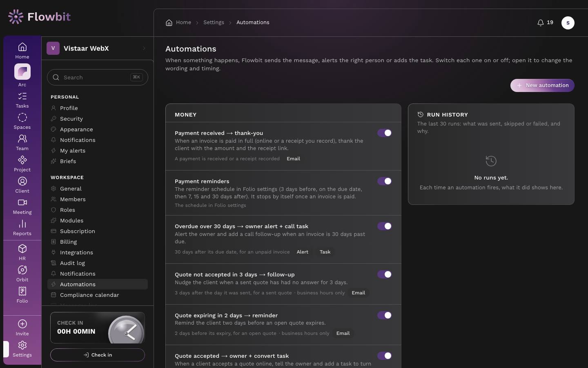The height and width of the screenshot is (368, 588).
Task: Open Appearance settings page
Action: [x=97, y=129]
